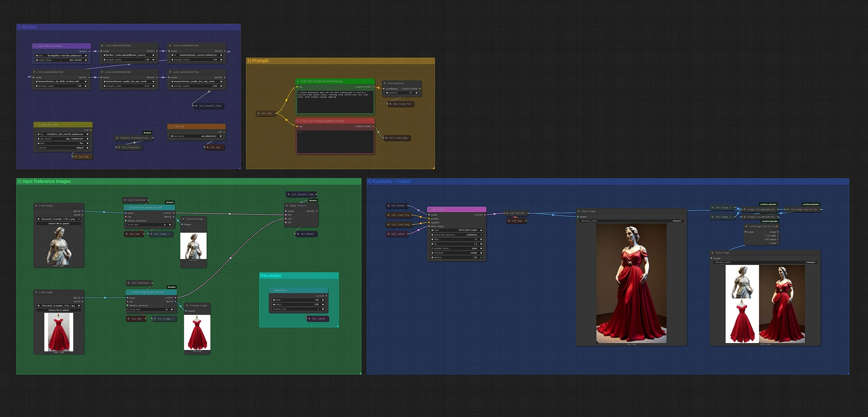
Task: Click the strength_model field showing 0.15
Action: [129, 86]
